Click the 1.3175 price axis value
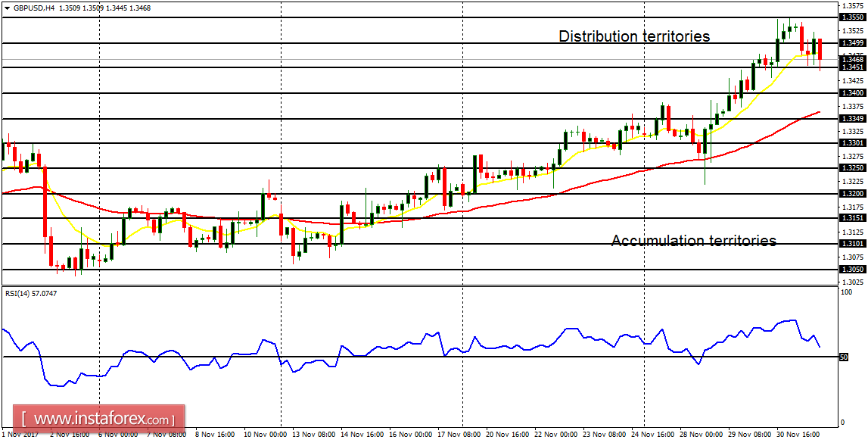This screenshot has width=868, height=443. [852, 207]
